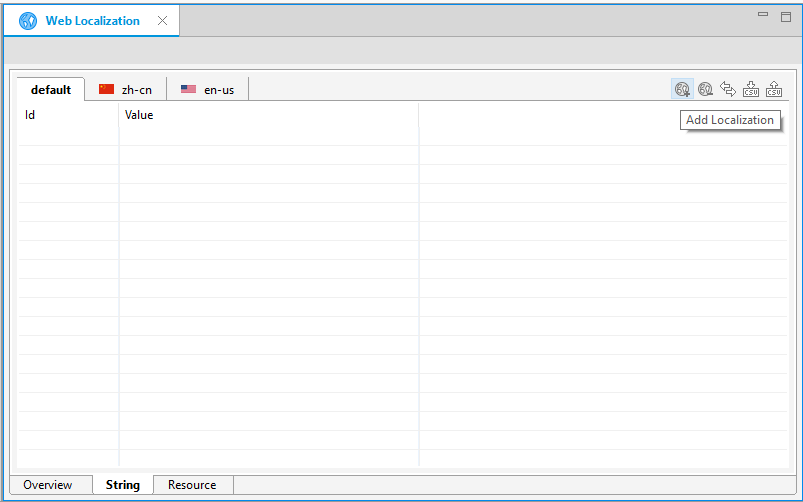The image size is (803, 502).
Task: Click the Add Localization toolbar icon
Action: coord(682,89)
